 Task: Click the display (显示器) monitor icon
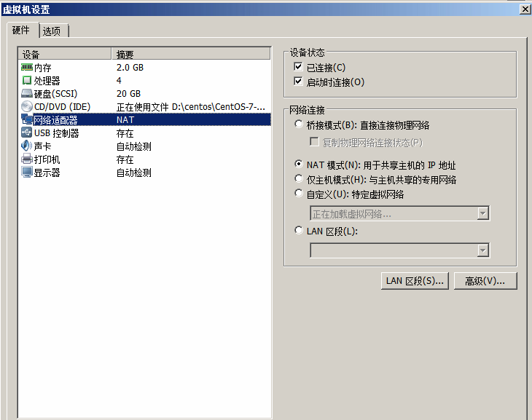27,173
